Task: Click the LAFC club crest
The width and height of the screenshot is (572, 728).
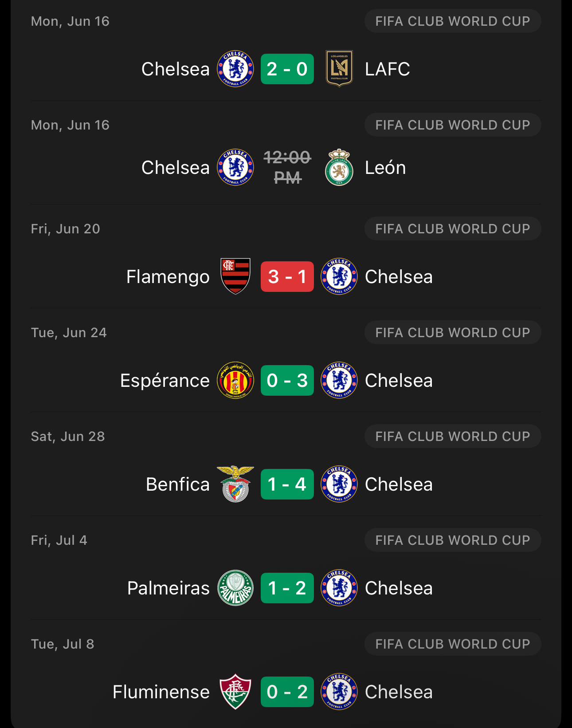Action: (x=339, y=69)
